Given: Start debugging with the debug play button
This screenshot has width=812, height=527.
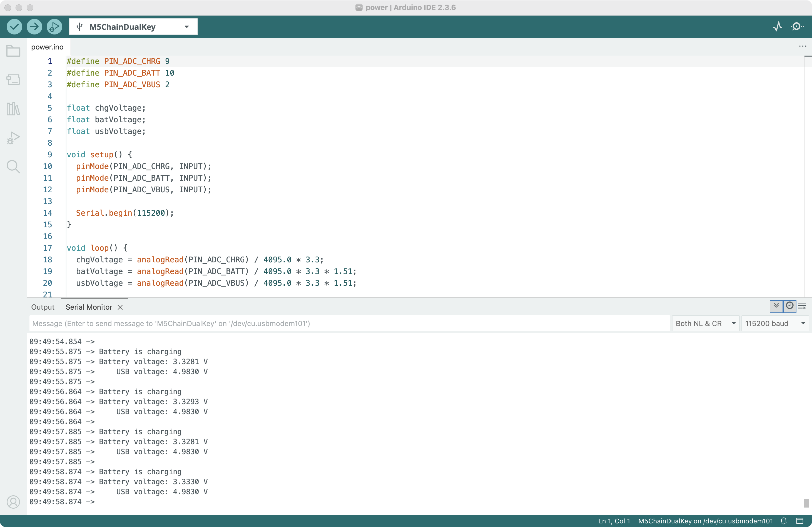Looking at the screenshot, I should [x=54, y=27].
